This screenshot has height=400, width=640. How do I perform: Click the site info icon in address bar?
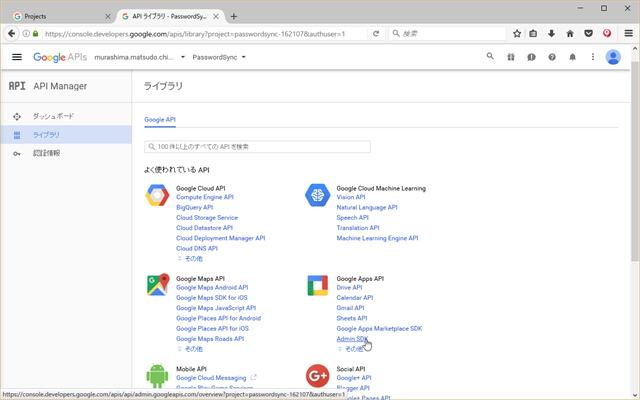click(26, 33)
